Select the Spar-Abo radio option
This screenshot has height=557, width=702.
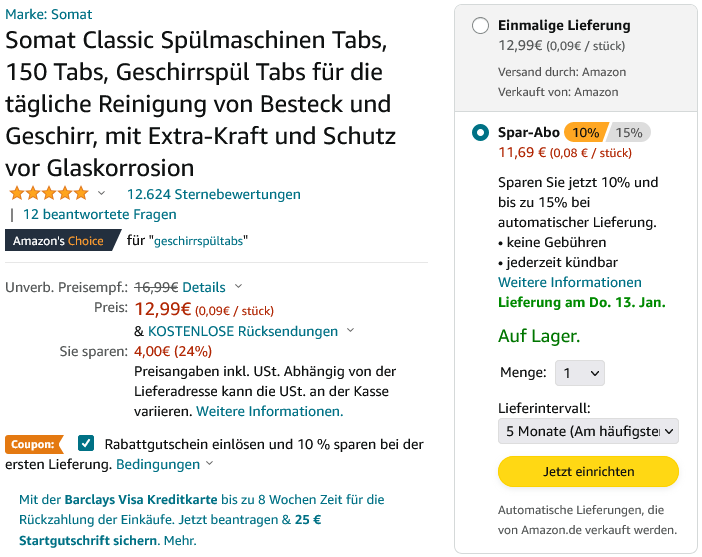tap(480, 132)
